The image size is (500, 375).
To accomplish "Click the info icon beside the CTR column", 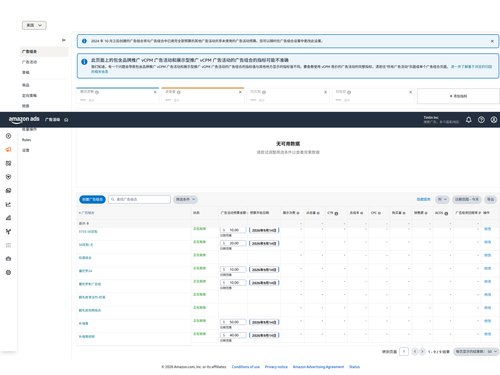I will click(x=336, y=213).
